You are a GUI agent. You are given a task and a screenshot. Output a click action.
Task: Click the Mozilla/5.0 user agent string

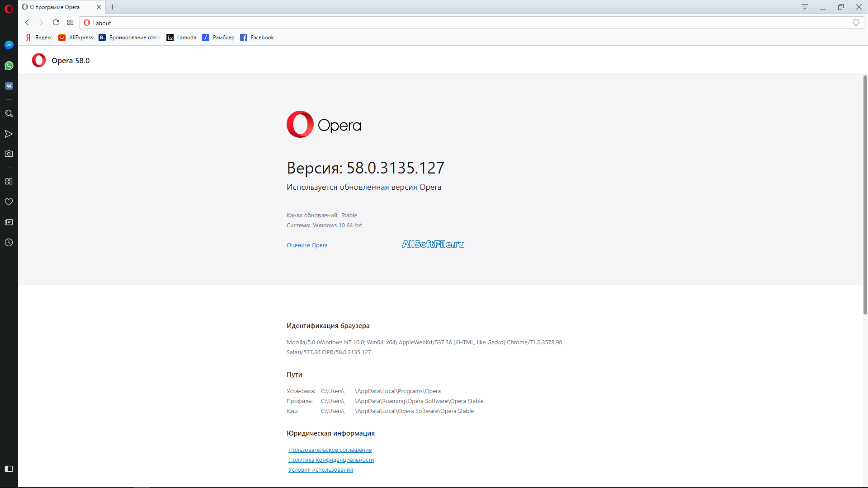[424, 347]
